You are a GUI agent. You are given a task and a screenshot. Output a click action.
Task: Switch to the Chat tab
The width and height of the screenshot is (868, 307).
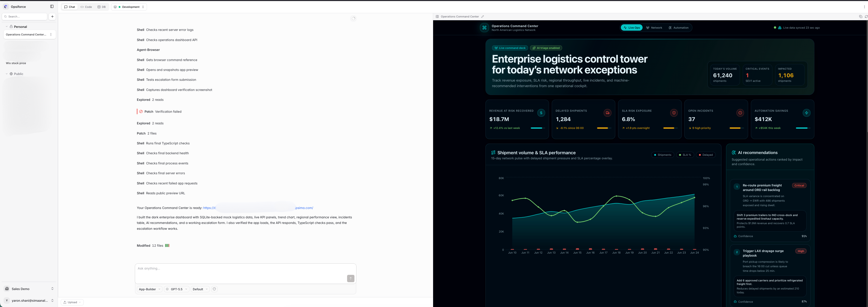pos(70,7)
